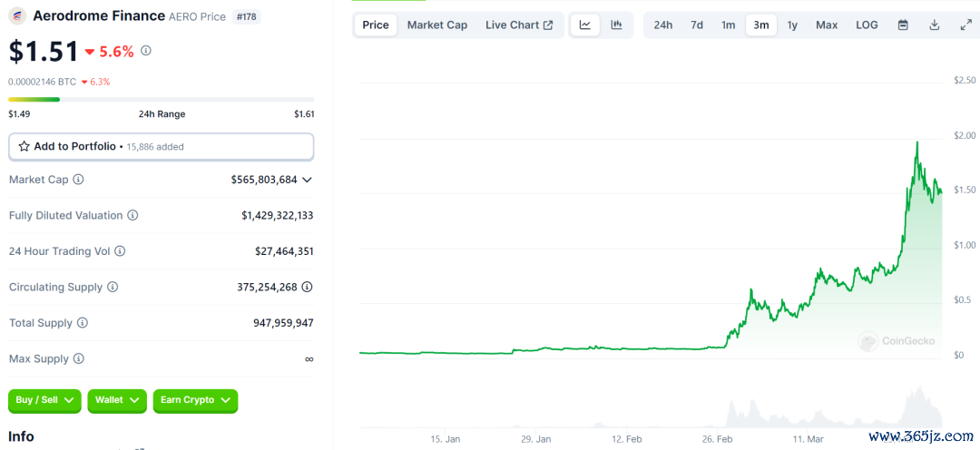Image resolution: width=980 pixels, height=450 pixels.
Task: Show Total Supply info icon
Action: 83,323
